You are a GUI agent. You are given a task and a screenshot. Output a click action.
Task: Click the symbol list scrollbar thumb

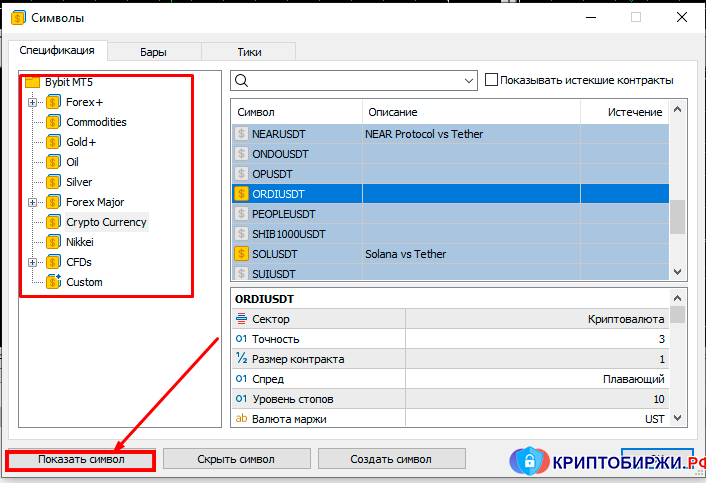[x=677, y=217]
